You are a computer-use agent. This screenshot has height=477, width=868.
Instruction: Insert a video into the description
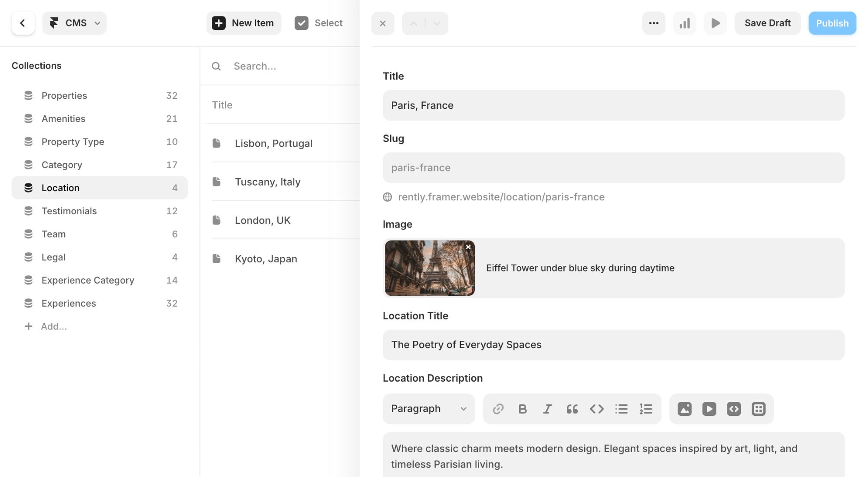pyautogui.click(x=709, y=409)
